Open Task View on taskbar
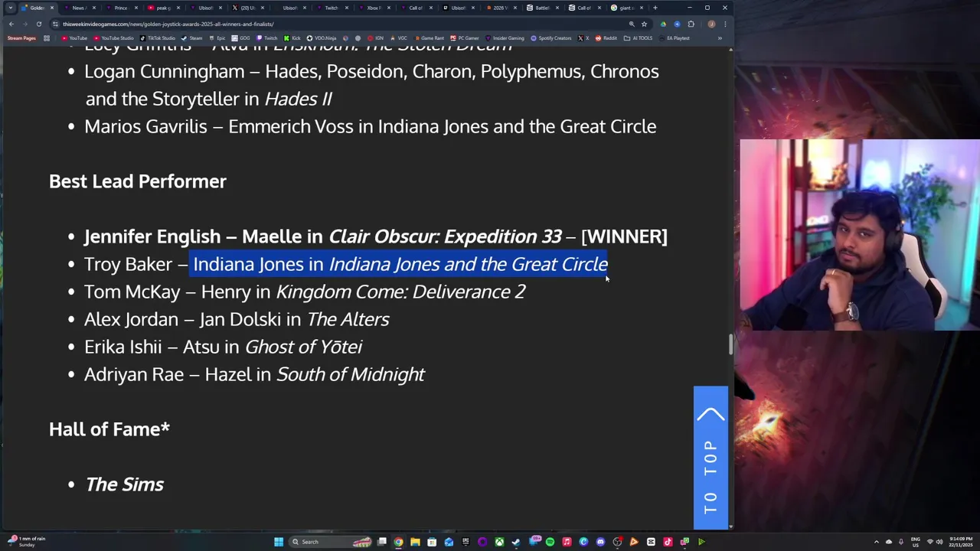 [382, 542]
